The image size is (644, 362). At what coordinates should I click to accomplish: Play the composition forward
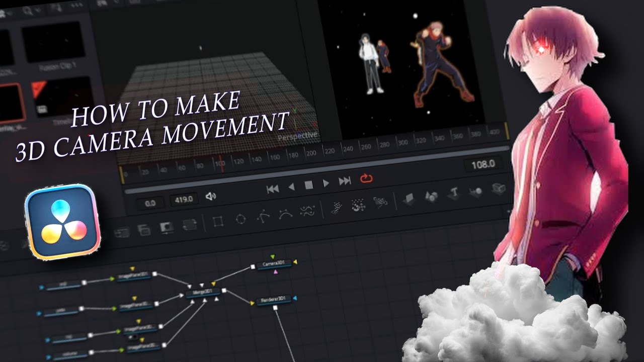tap(326, 184)
